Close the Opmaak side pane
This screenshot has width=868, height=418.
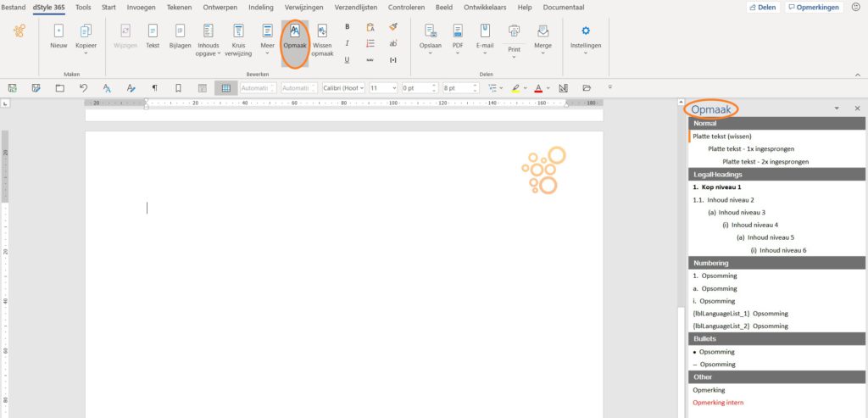(858, 109)
